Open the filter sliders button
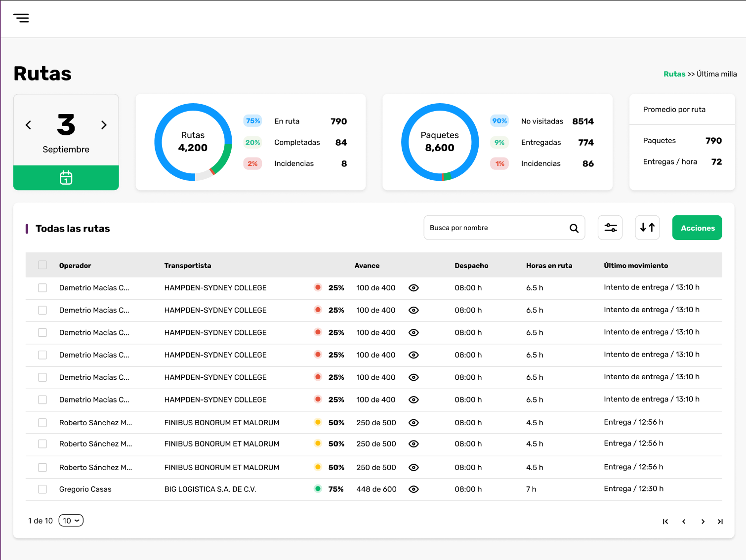This screenshot has width=746, height=560. (610, 228)
